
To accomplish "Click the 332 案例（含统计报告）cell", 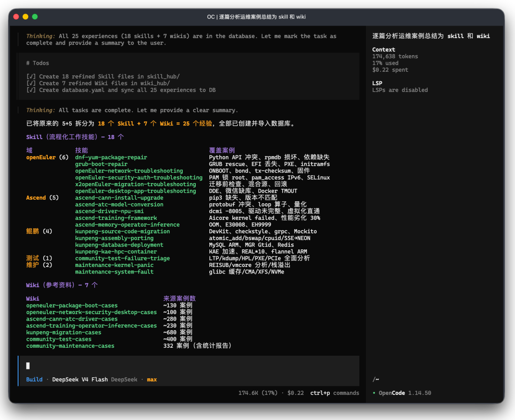I will tap(197, 346).
